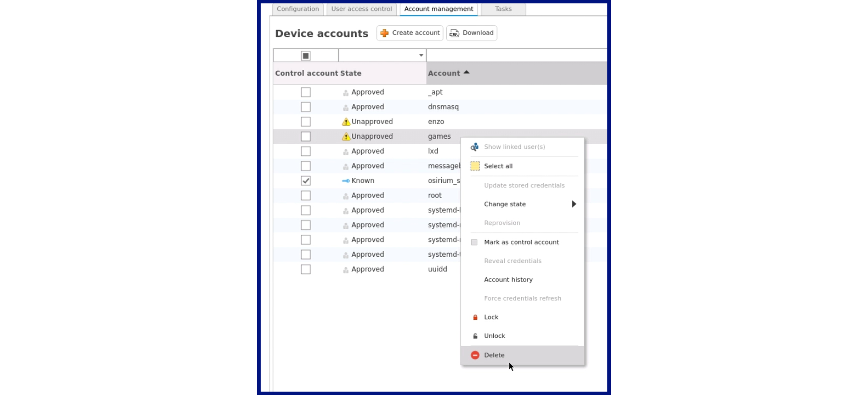Choose Lock in the context menu

pyautogui.click(x=522, y=317)
